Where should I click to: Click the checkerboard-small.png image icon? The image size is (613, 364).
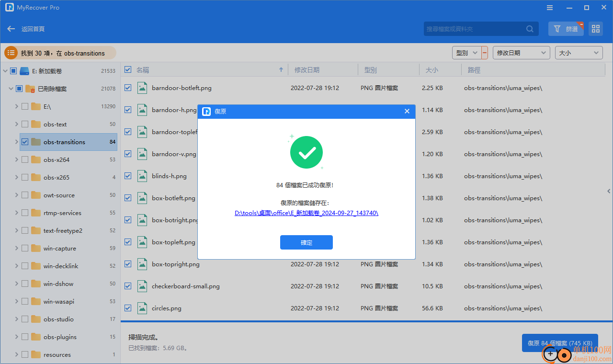[142, 286]
